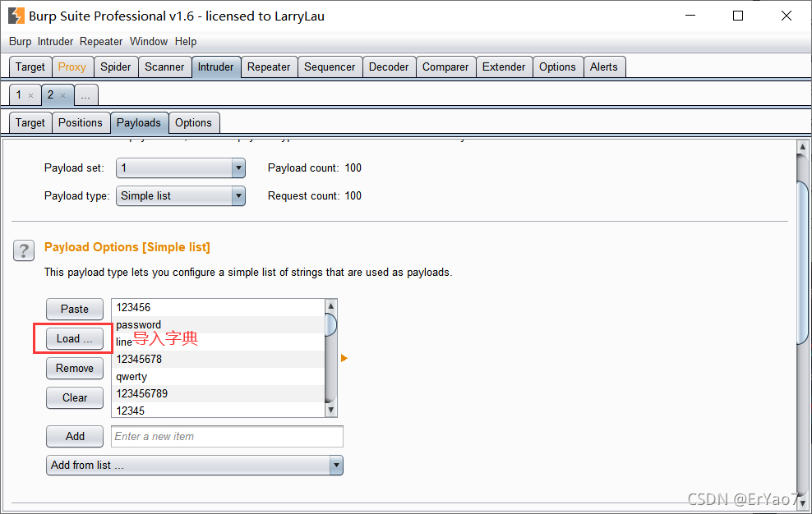Switch to the main Target tab
This screenshot has height=514, width=812.
click(30, 67)
